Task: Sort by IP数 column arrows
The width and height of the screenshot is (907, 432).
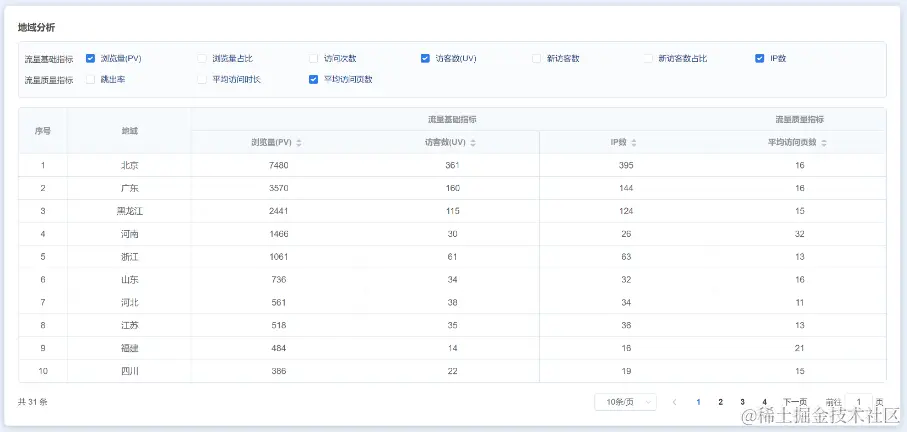Action: pos(634,143)
